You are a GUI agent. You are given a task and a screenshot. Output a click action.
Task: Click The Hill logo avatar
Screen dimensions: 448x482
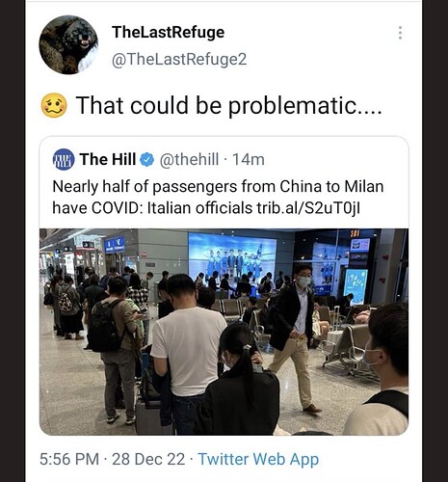tap(64, 159)
